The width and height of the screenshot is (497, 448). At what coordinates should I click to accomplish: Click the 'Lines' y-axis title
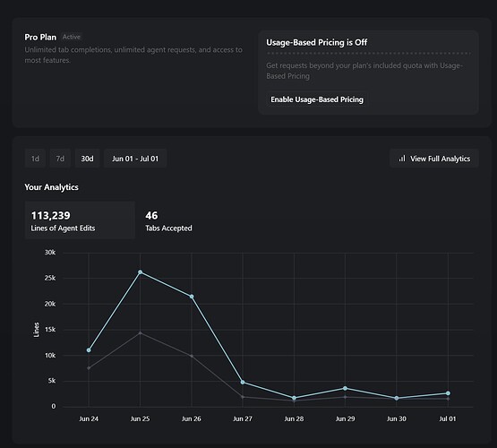tap(37, 330)
